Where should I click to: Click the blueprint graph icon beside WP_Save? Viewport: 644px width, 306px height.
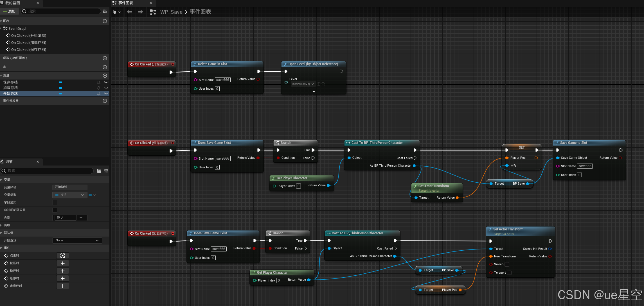pyautogui.click(x=153, y=12)
